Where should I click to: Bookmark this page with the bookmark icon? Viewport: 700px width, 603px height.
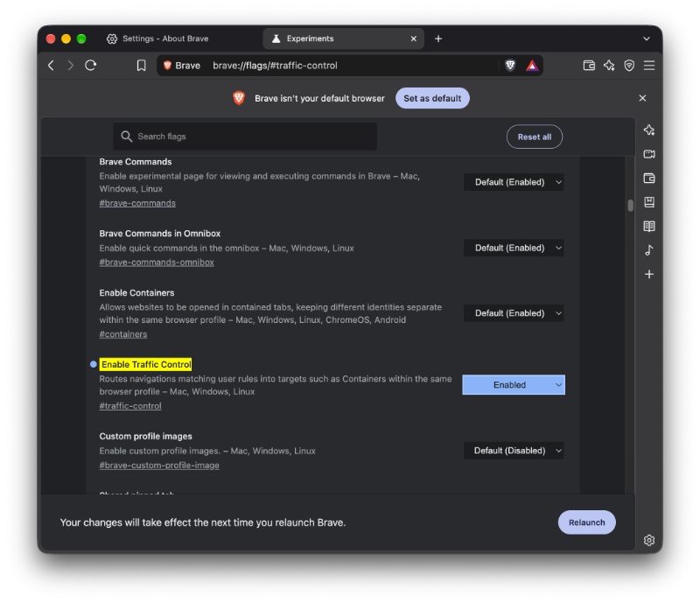pyautogui.click(x=141, y=66)
